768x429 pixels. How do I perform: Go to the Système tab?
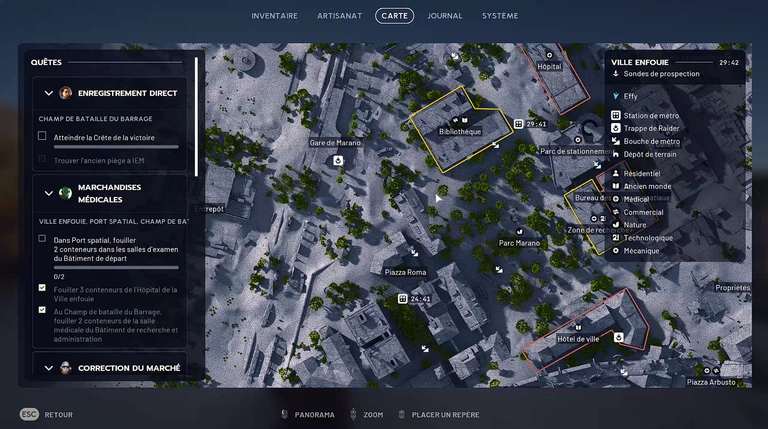click(500, 16)
